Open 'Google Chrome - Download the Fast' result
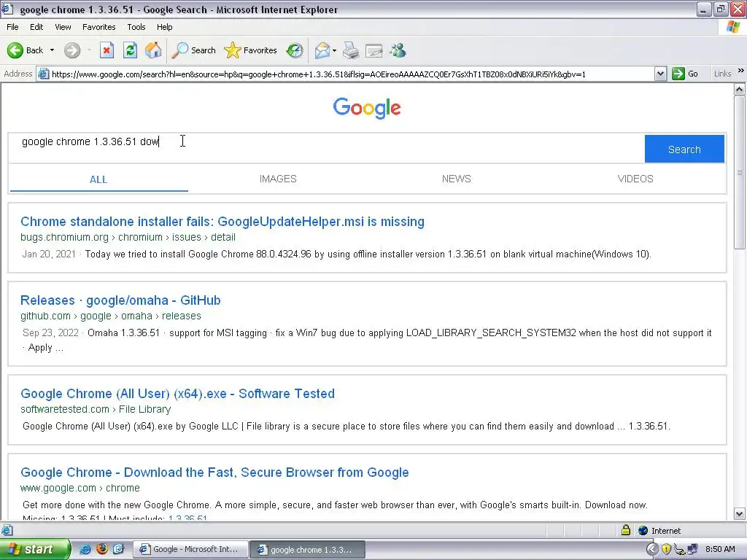This screenshot has width=747, height=560. click(x=214, y=472)
